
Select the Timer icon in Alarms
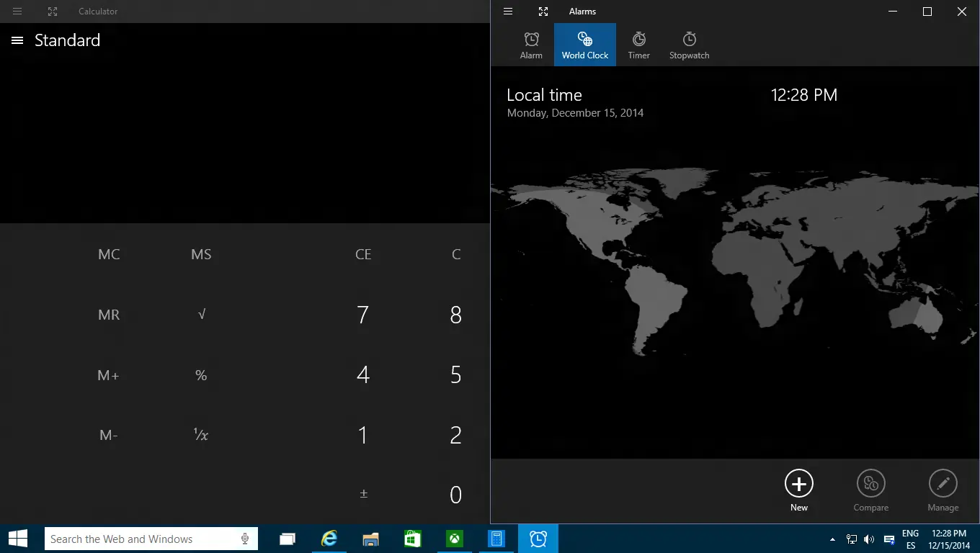(x=638, y=44)
